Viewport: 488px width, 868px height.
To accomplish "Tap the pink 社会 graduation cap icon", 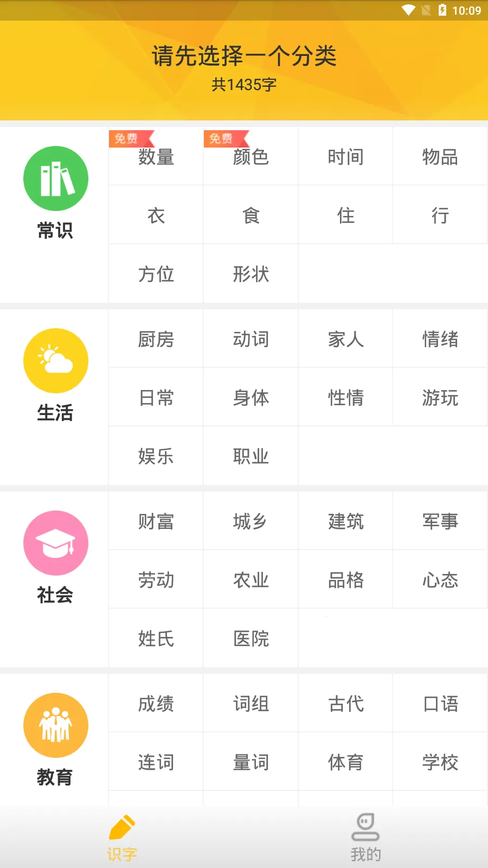I will pyautogui.click(x=55, y=543).
